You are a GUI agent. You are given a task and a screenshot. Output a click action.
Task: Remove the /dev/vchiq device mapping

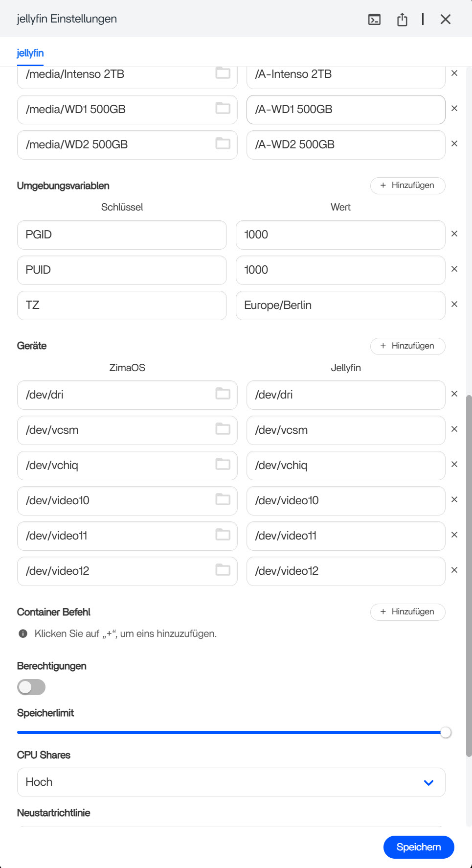click(x=454, y=465)
